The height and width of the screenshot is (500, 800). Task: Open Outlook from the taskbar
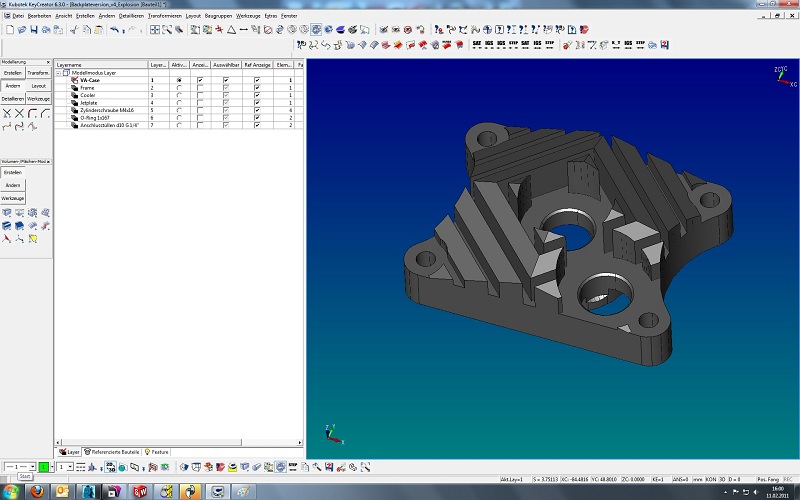62,492
